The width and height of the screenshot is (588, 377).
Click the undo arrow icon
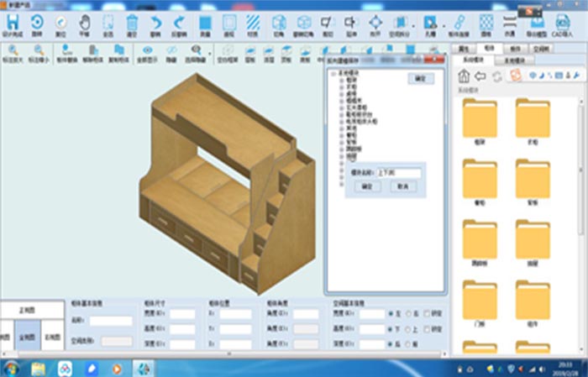155,23
